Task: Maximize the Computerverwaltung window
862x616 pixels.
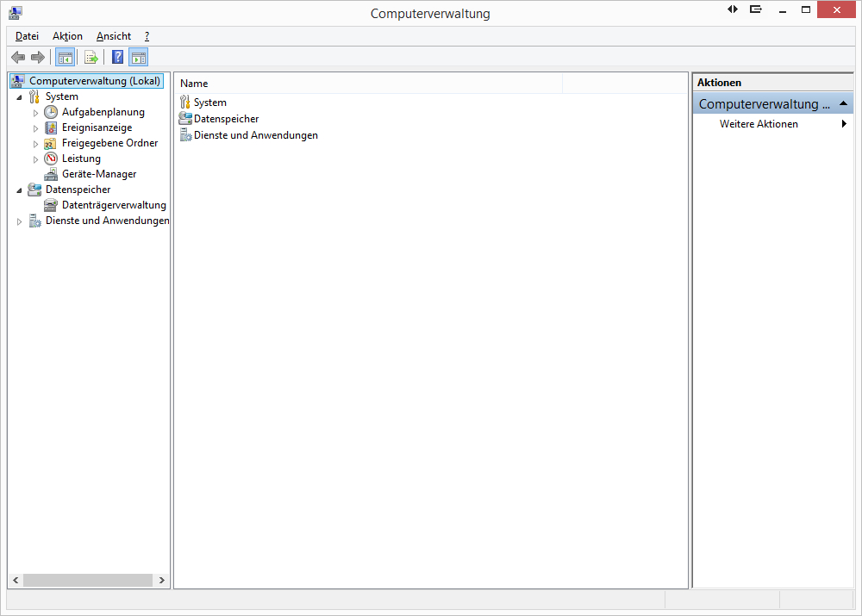Action: 806,9
